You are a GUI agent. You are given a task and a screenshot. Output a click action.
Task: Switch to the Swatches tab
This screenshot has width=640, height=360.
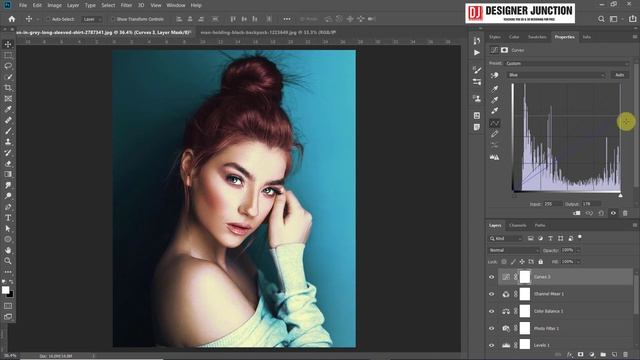537,37
